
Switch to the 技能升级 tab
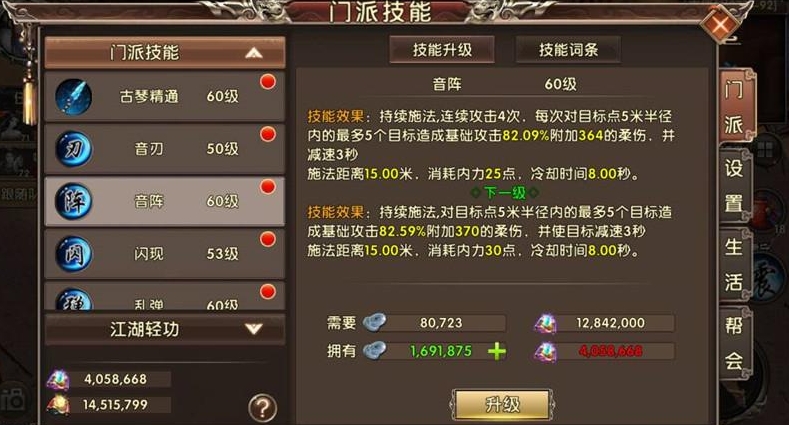[x=442, y=49]
